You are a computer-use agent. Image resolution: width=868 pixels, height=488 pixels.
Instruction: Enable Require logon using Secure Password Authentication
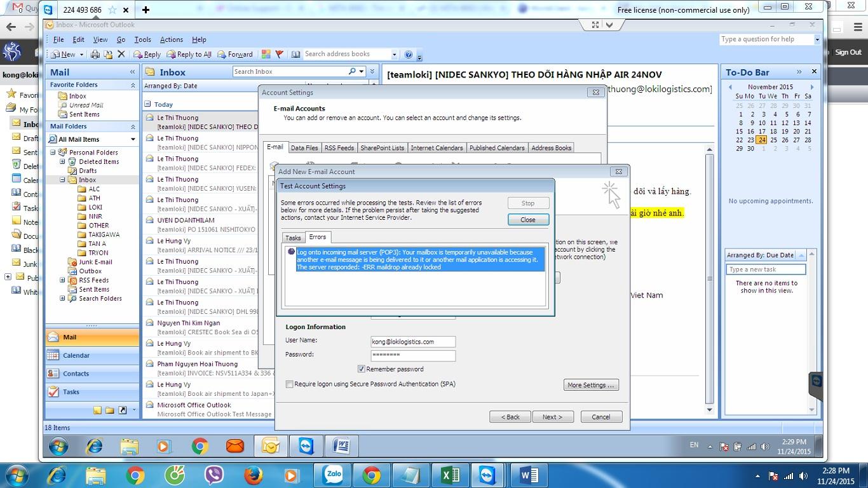[290, 384]
